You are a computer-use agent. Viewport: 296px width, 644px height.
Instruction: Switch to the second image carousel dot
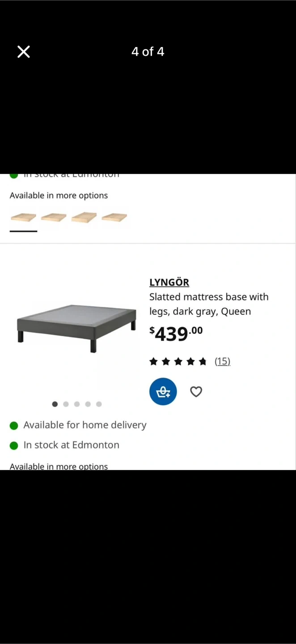tap(66, 404)
